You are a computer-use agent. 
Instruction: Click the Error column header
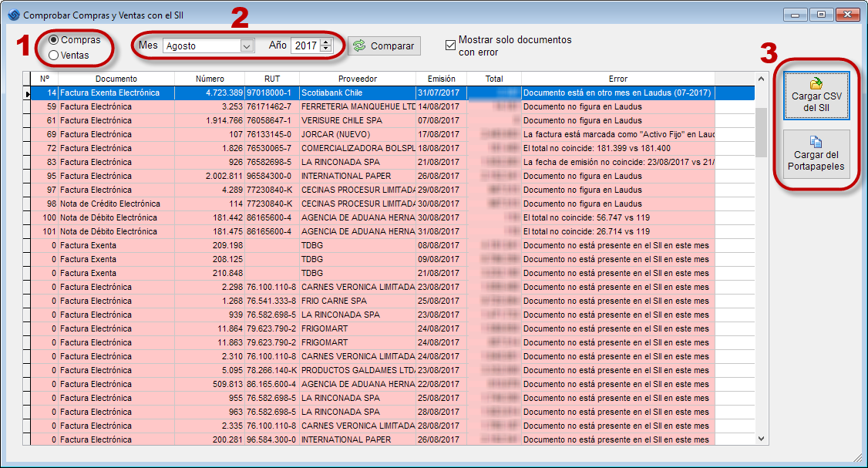[x=617, y=79]
